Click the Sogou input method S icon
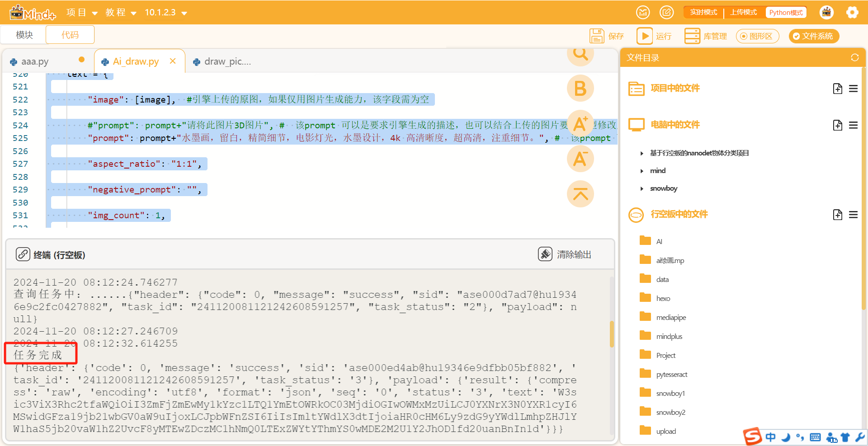Screen dimensions: 868x446 click(753, 437)
